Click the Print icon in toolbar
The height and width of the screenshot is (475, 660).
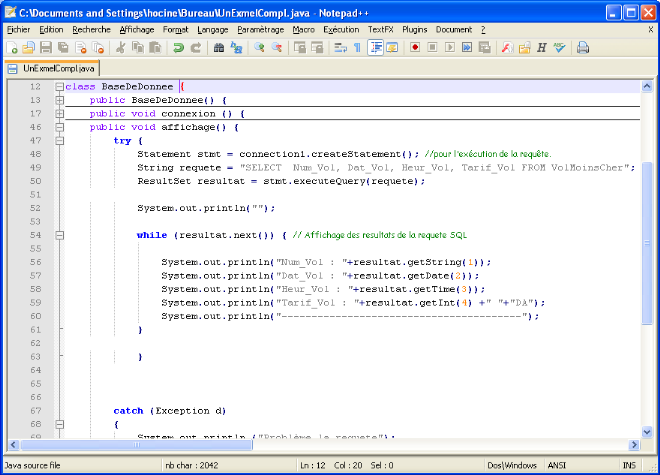point(583,47)
